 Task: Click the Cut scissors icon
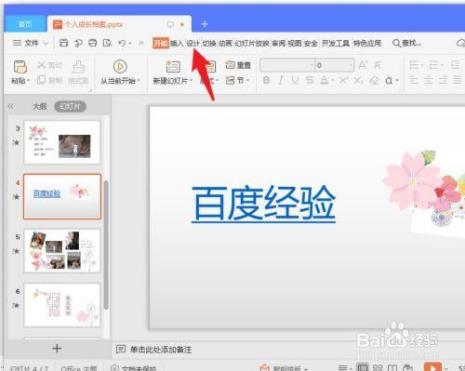tap(41, 65)
